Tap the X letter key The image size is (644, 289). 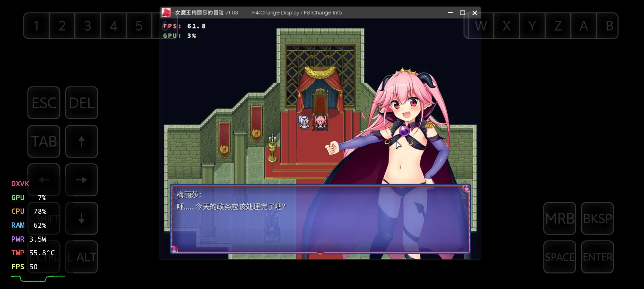[x=507, y=26]
